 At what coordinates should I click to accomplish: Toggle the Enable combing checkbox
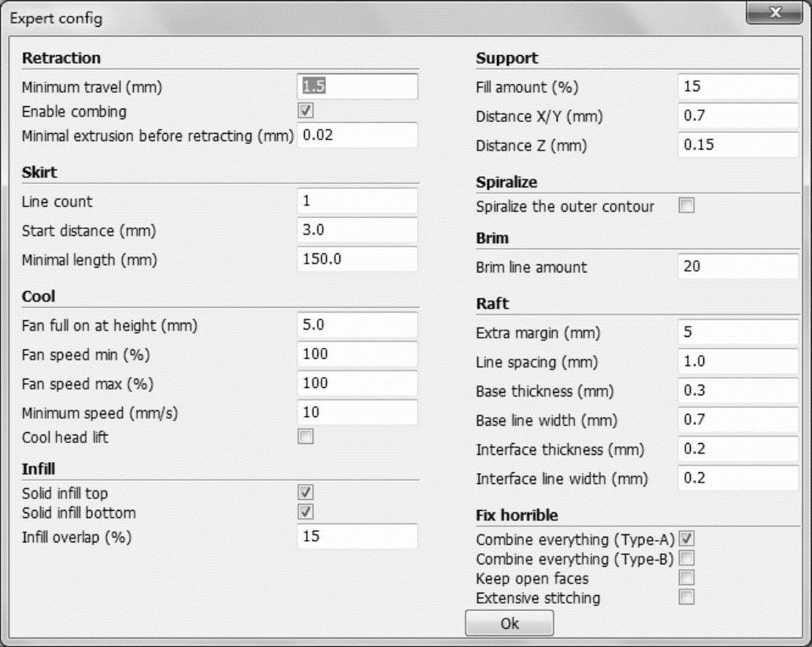pyautogui.click(x=306, y=111)
